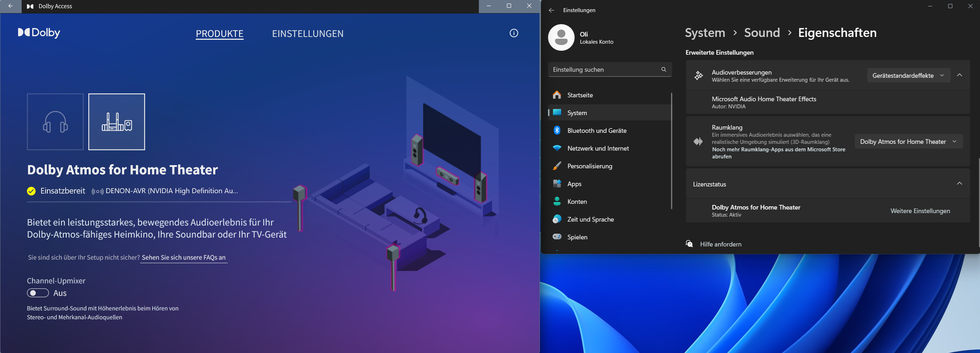This screenshot has width=980, height=353.
Task: Open Konten settings
Action: [609, 201]
